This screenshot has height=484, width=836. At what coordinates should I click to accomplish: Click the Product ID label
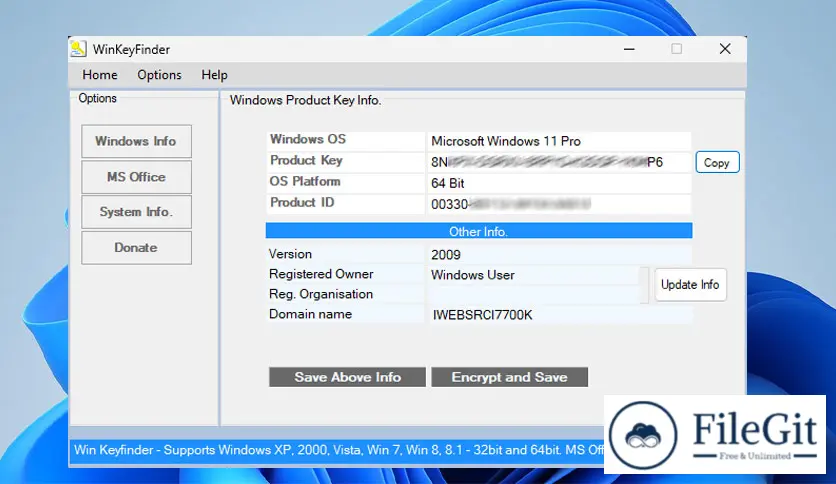302,203
